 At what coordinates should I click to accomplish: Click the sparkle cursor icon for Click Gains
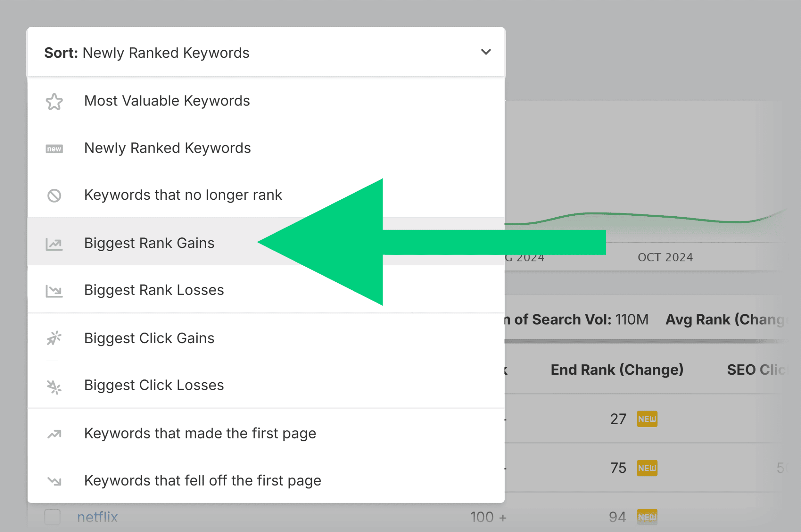pos(54,338)
